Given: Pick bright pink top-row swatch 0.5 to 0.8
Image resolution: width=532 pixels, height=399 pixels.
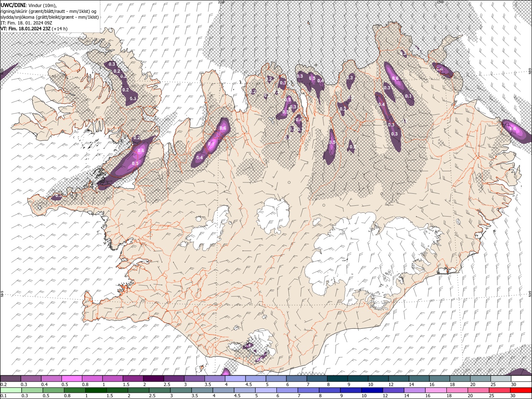Looking at the screenshot, I should point(71,379).
